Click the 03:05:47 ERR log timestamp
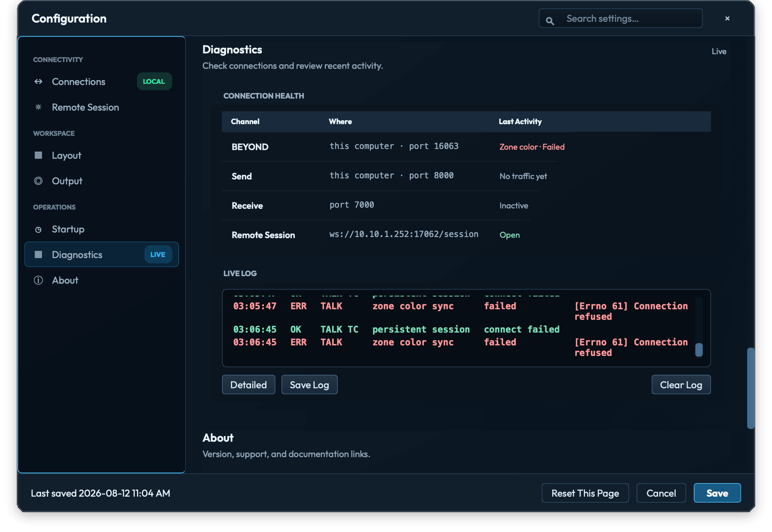This screenshot has width=772, height=532. (255, 306)
